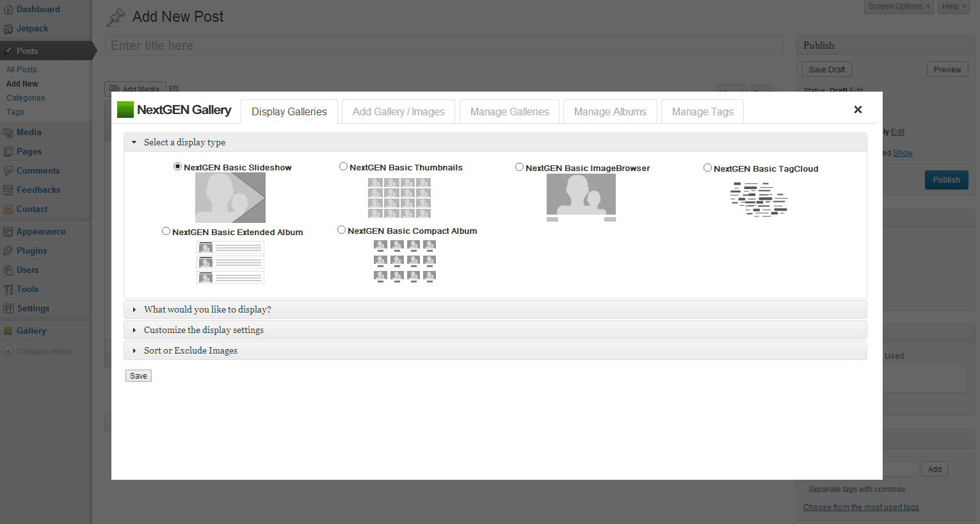The height and width of the screenshot is (524, 980).
Task: Click the Appearance sidebar icon
Action: [8, 232]
